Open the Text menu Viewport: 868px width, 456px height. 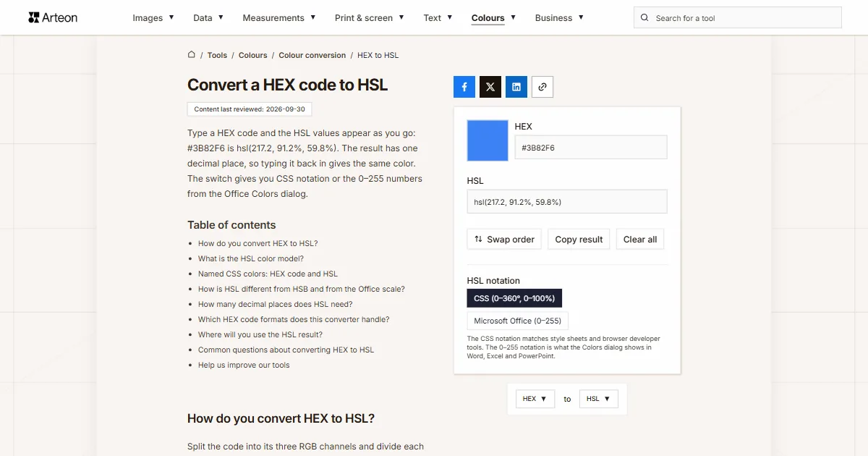pyautogui.click(x=438, y=18)
